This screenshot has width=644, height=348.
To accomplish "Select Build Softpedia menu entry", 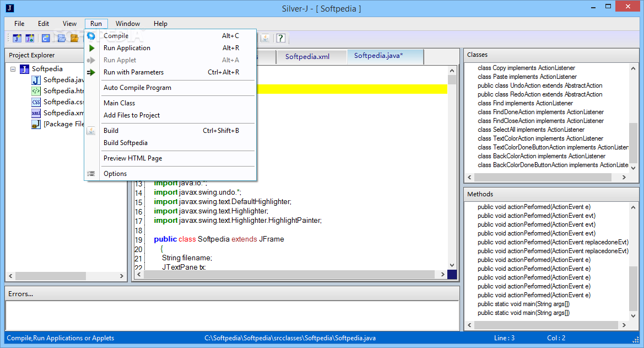I will tap(170, 143).
